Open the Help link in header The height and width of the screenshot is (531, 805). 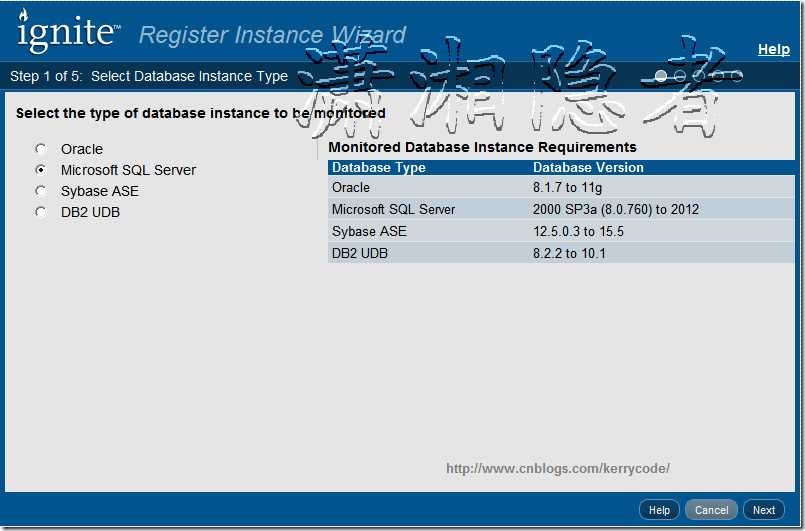[774, 49]
